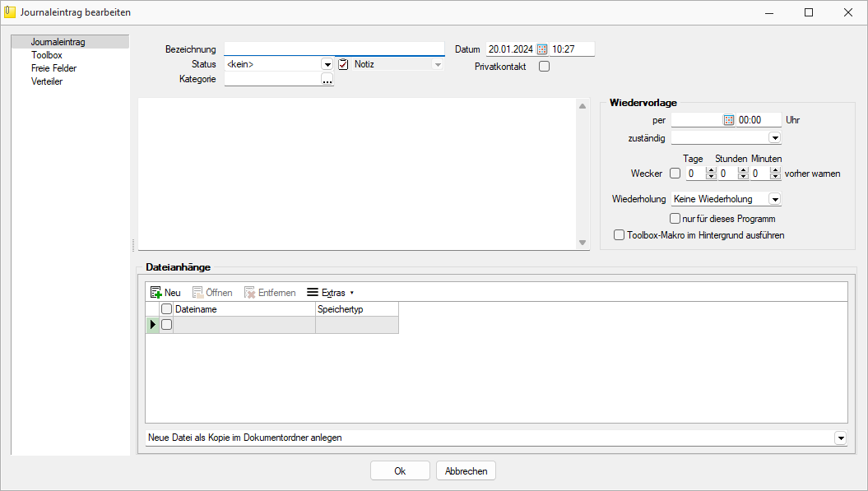The width and height of the screenshot is (868, 491).
Task: Check the first attachment row checkbox
Action: pyautogui.click(x=167, y=324)
